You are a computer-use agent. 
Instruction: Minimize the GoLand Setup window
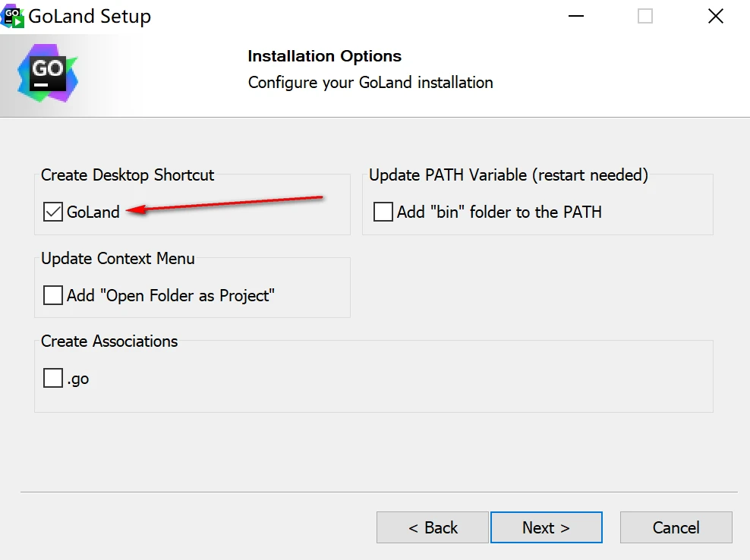click(576, 16)
